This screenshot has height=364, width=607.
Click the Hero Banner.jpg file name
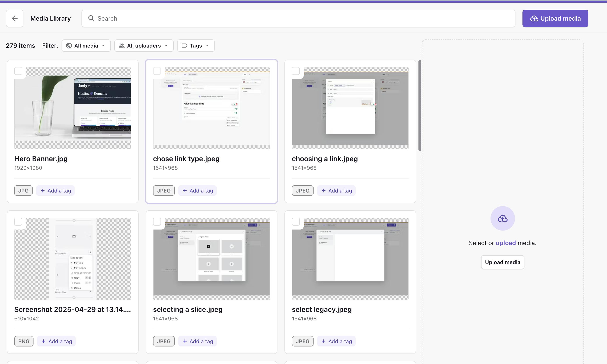tap(41, 159)
